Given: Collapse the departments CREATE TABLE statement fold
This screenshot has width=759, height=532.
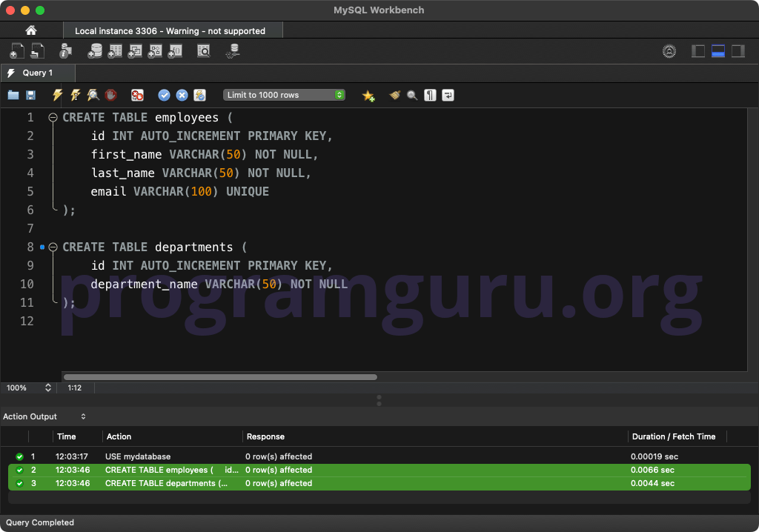Looking at the screenshot, I should [52, 247].
